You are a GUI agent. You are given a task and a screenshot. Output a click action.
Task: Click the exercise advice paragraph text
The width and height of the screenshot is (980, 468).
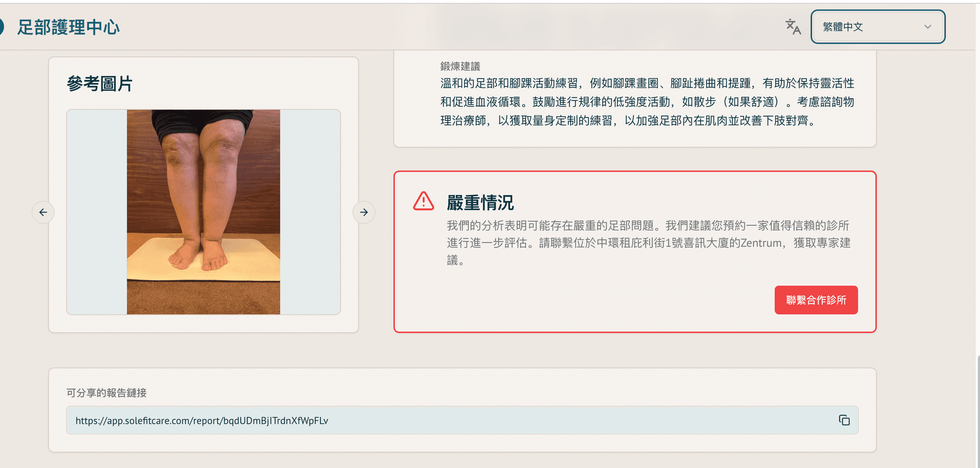647,102
